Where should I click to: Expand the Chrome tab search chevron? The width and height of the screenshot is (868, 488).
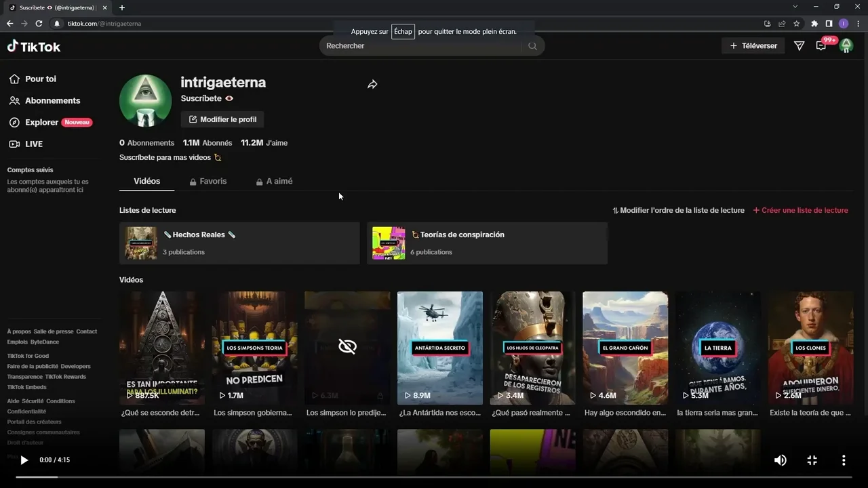795,7
